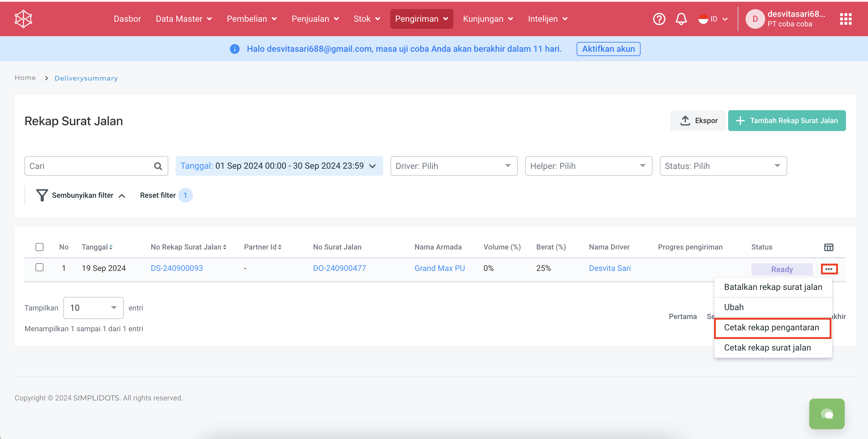Select Cetak rekap pengantaran menu option
The width and height of the screenshot is (868, 439).
click(x=772, y=328)
